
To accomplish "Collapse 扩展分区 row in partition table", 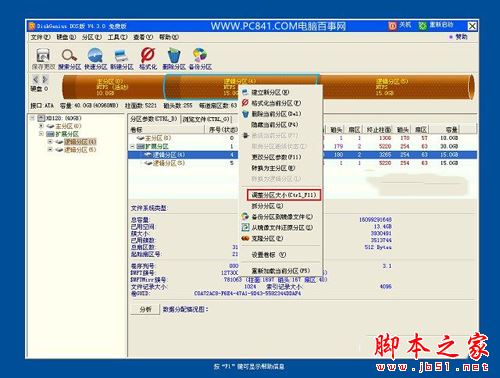I will tap(133, 146).
